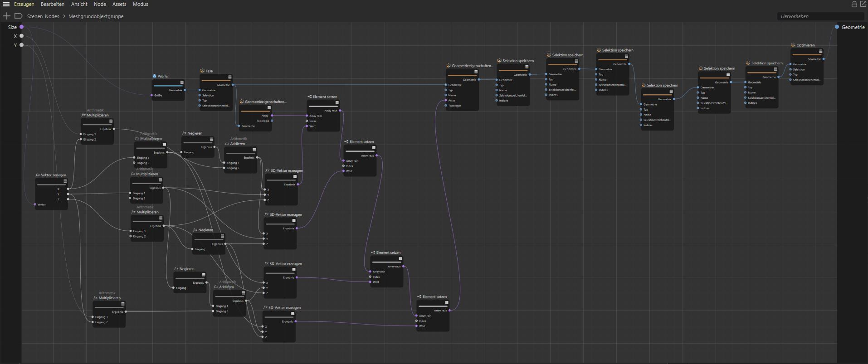Open the Assets menu
The height and width of the screenshot is (364, 868).
(x=119, y=4)
